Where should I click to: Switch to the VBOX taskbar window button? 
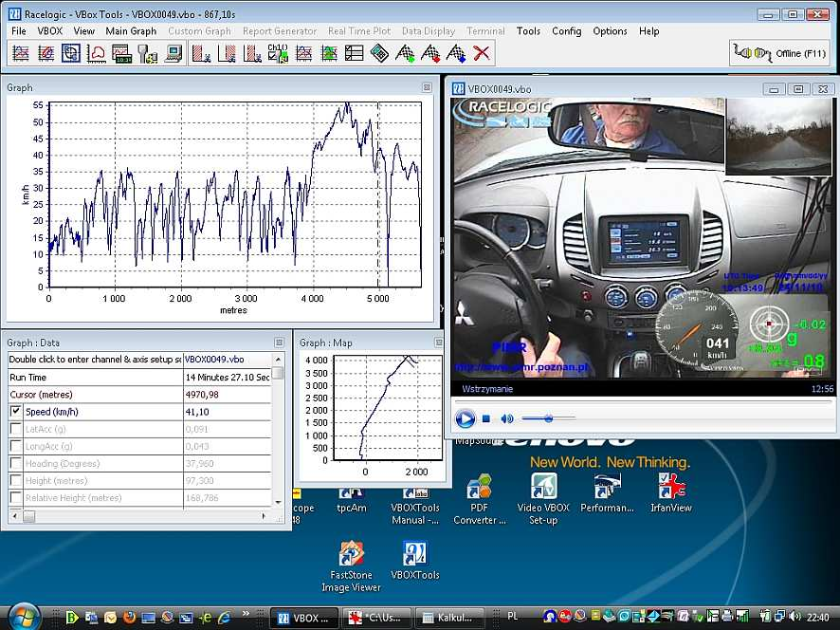303,618
